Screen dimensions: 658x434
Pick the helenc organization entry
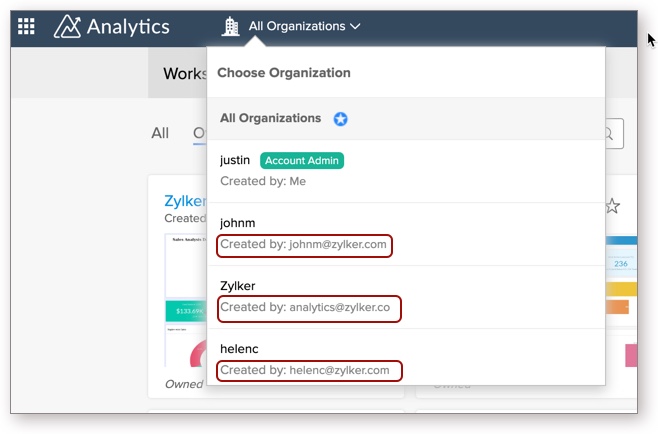click(240, 349)
